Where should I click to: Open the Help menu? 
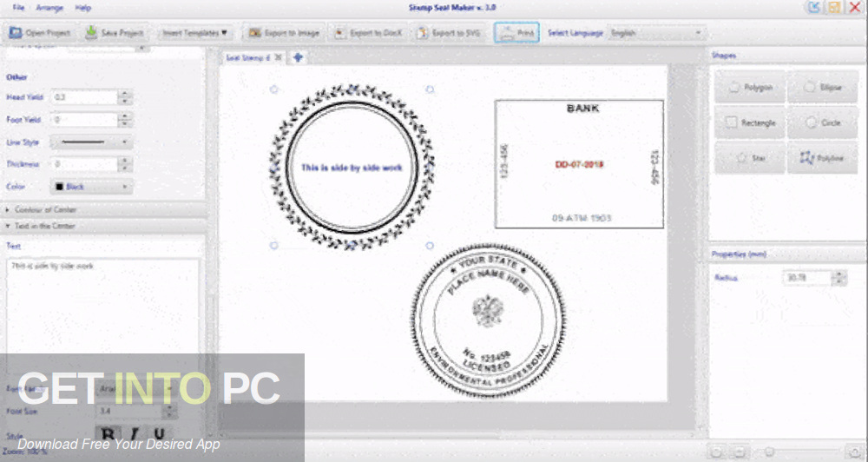click(83, 8)
